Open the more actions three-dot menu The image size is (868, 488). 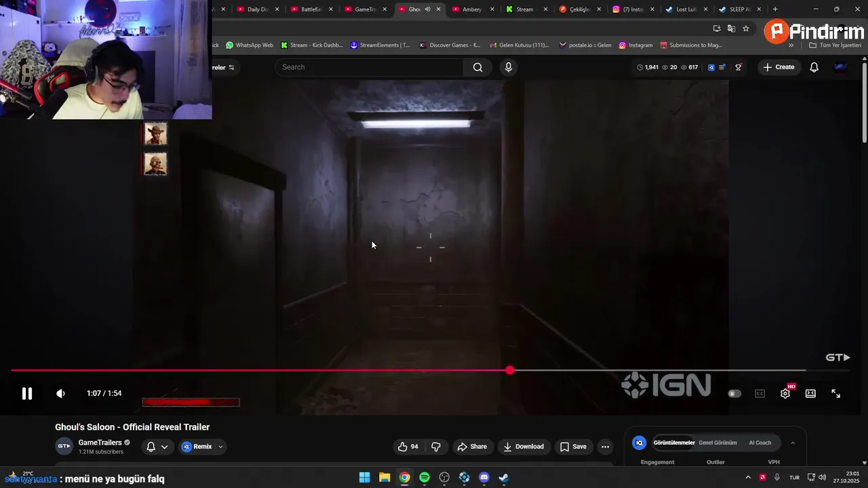click(606, 447)
